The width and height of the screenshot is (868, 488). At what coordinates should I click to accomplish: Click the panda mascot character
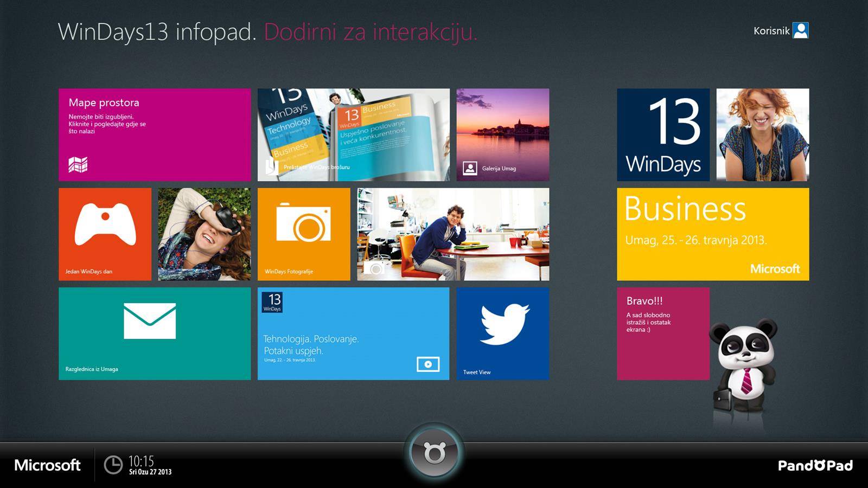point(744,367)
